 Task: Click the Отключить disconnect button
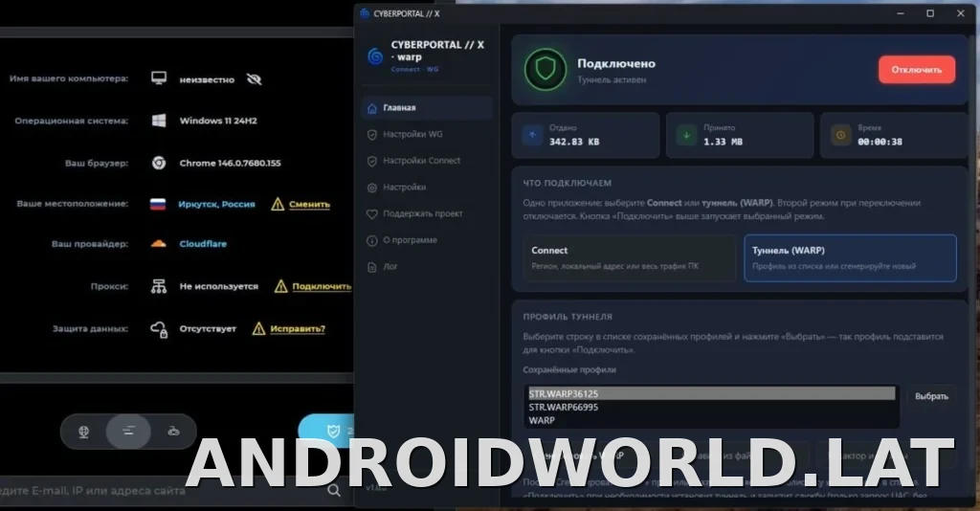[x=916, y=69]
